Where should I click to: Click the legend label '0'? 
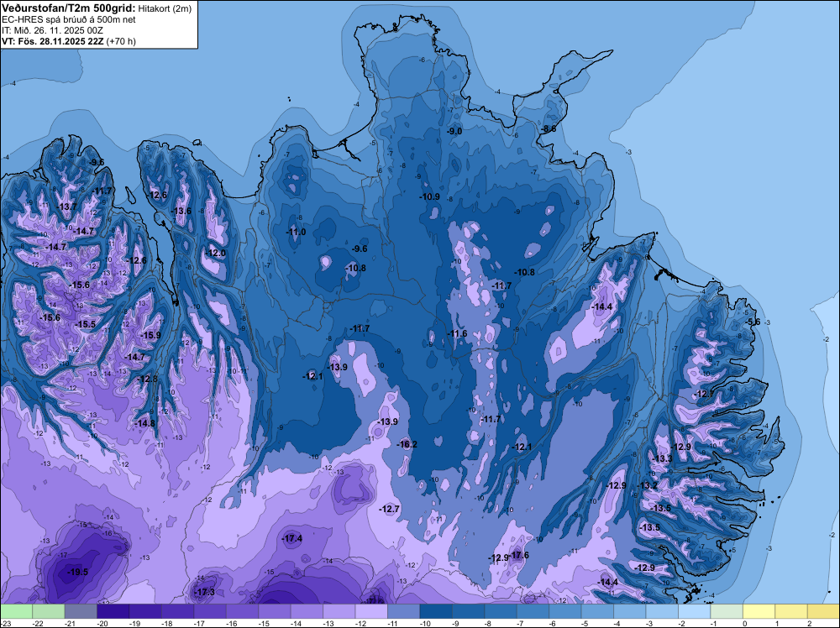[744, 624]
